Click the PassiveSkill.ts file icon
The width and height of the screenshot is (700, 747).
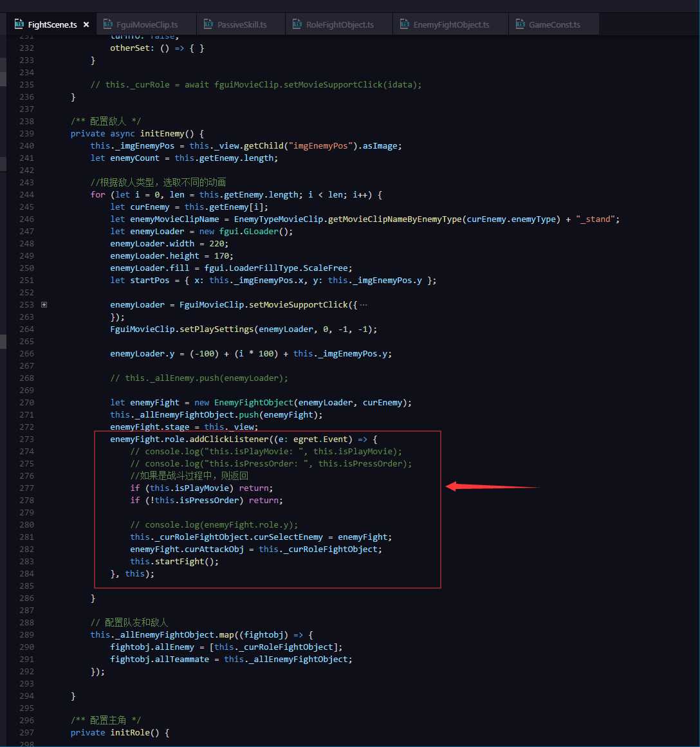point(208,24)
